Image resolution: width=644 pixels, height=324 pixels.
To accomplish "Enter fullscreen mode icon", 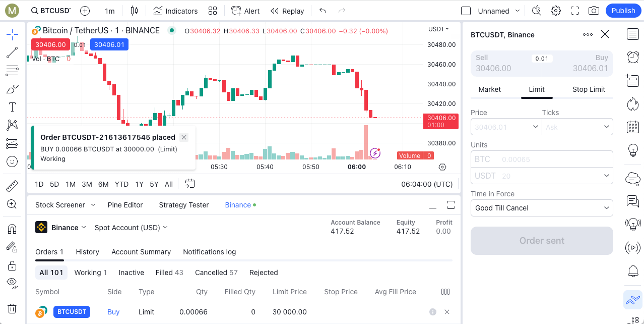I will click(575, 11).
